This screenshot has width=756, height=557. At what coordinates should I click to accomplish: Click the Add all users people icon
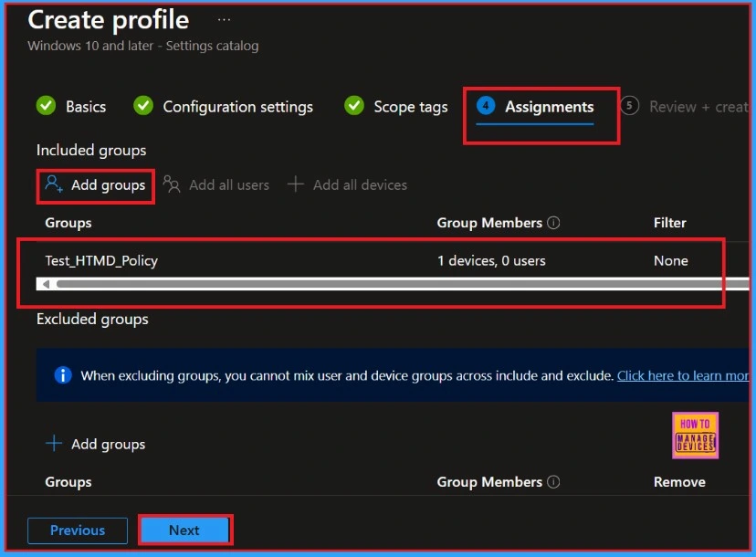[171, 184]
